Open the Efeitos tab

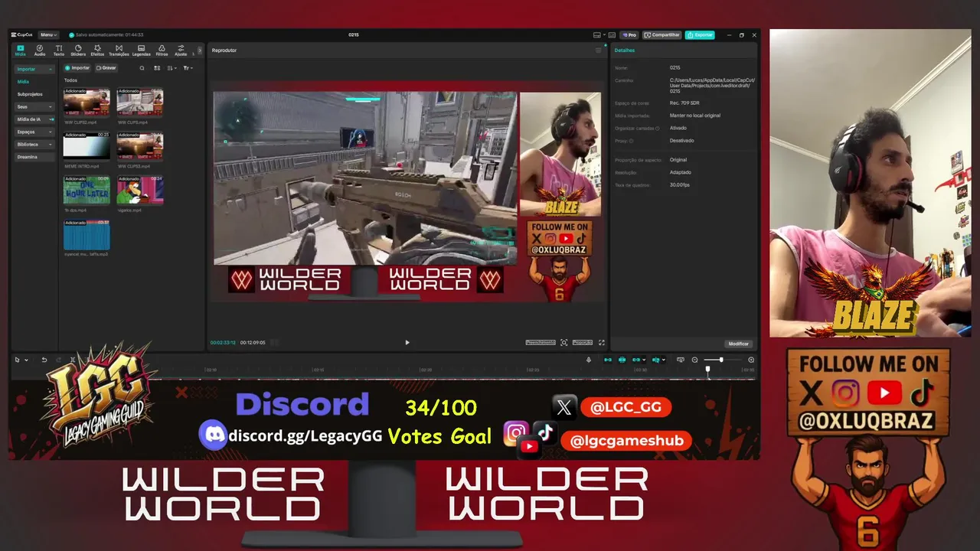tap(97, 51)
